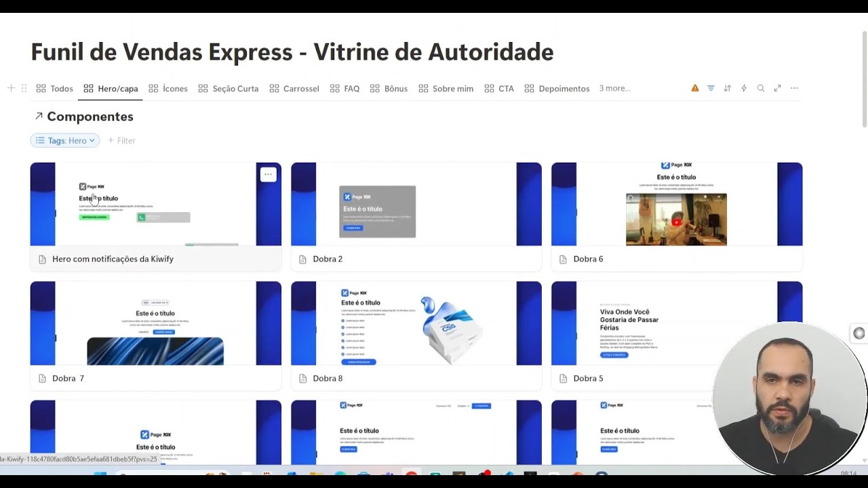Switch to the Todos view tab
Viewport: 868px width, 488px height.
54,89
